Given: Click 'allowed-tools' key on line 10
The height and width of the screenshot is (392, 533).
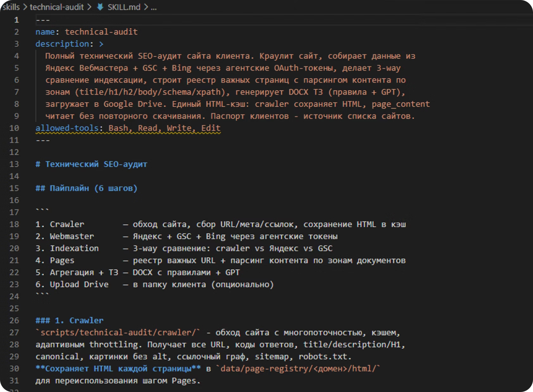Looking at the screenshot, I should pyautogui.click(x=67, y=128).
